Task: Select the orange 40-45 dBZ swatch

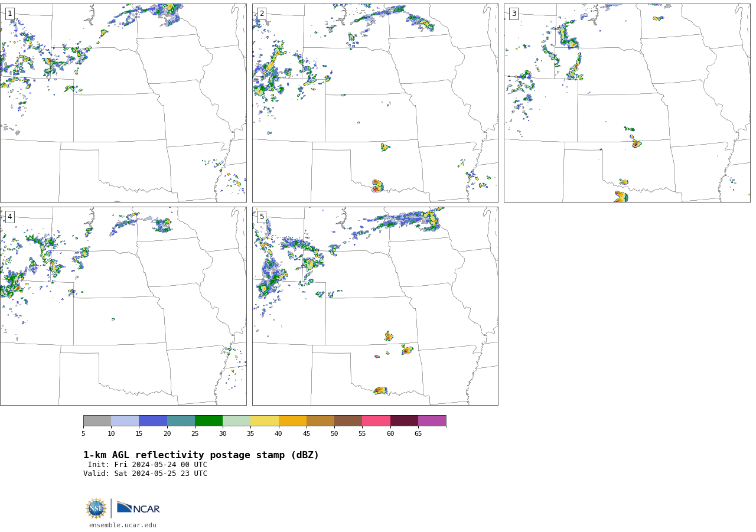Action: (292, 420)
